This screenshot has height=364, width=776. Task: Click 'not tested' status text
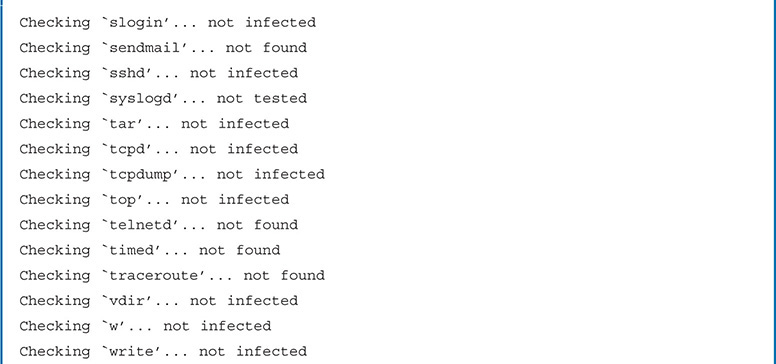pos(262,98)
